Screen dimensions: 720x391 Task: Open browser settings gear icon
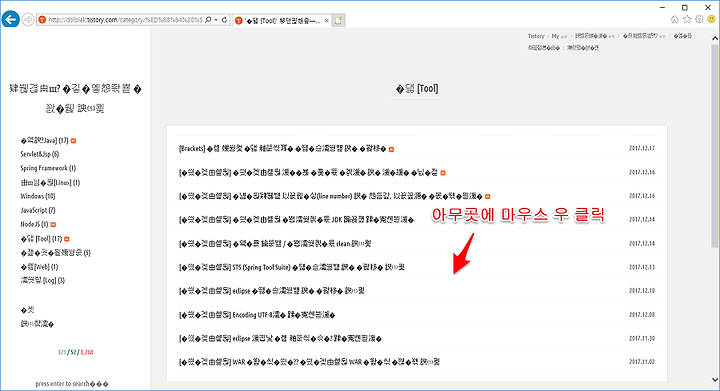click(699, 19)
